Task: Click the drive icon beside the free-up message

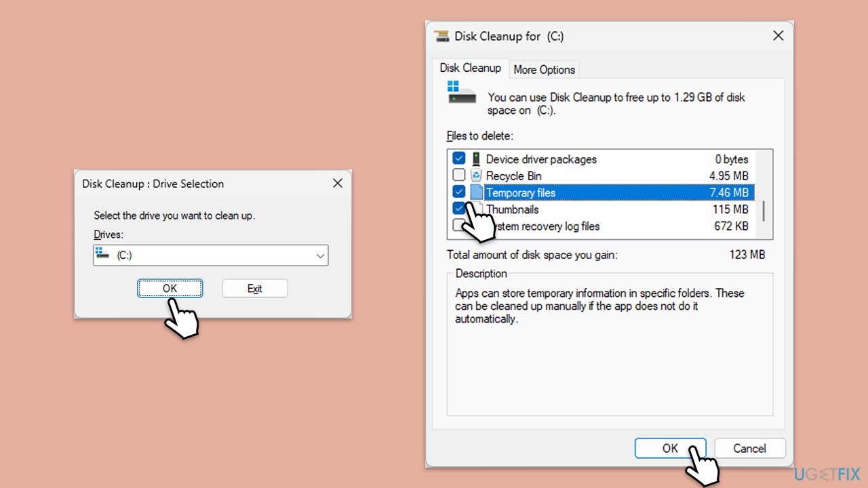Action: click(462, 92)
